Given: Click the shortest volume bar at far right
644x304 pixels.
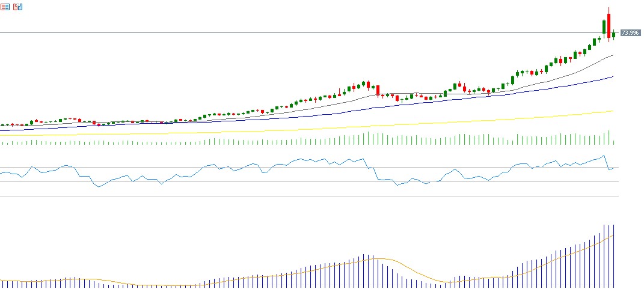Looking at the screenshot, I should click(613, 142).
